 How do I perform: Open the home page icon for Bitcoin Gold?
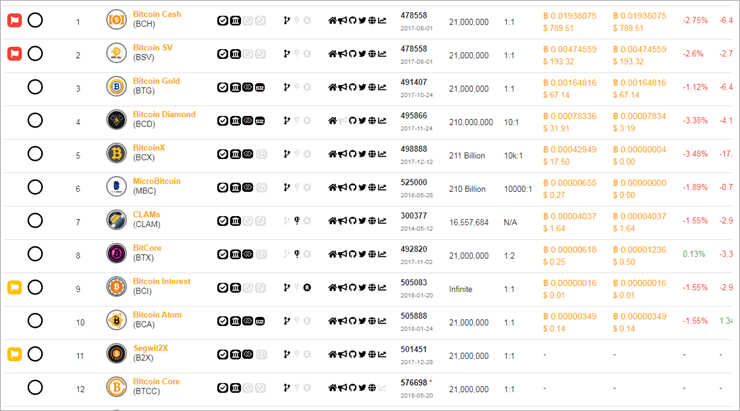click(x=332, y=87)
